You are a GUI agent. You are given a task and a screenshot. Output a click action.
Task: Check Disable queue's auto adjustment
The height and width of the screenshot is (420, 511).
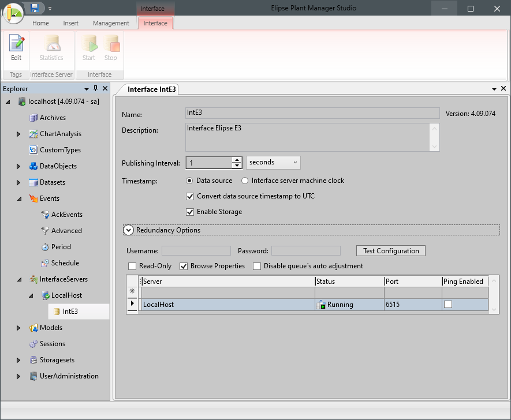click(257, 267)
